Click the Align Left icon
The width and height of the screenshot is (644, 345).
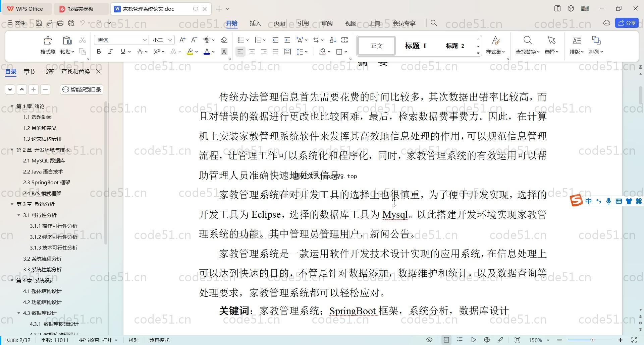pyautogui.click(x=240, y=52)
